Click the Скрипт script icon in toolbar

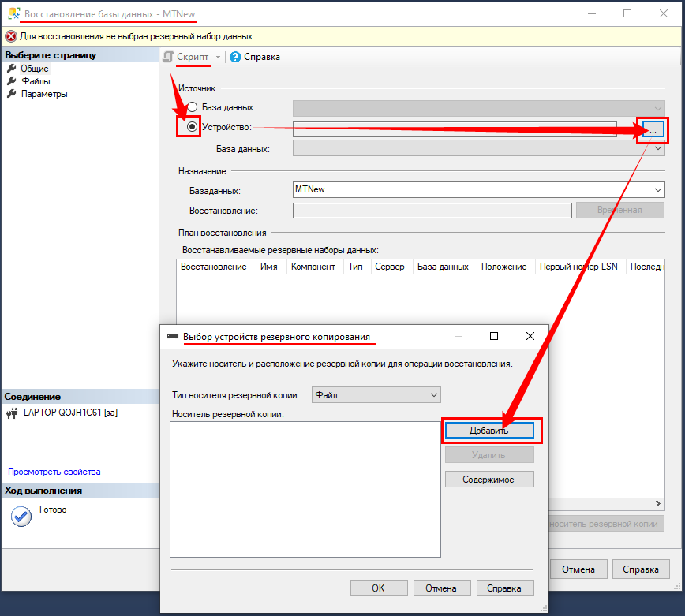168,57
